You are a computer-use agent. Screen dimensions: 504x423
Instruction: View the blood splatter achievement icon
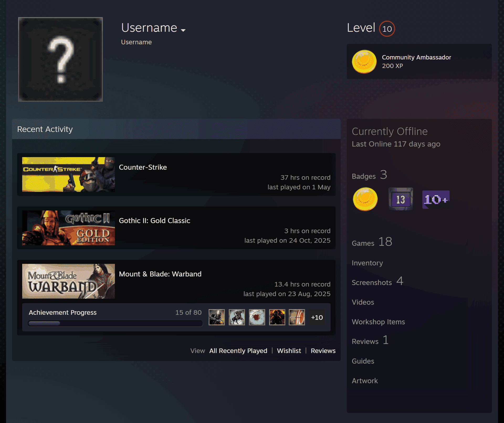(x=257, y=317)
